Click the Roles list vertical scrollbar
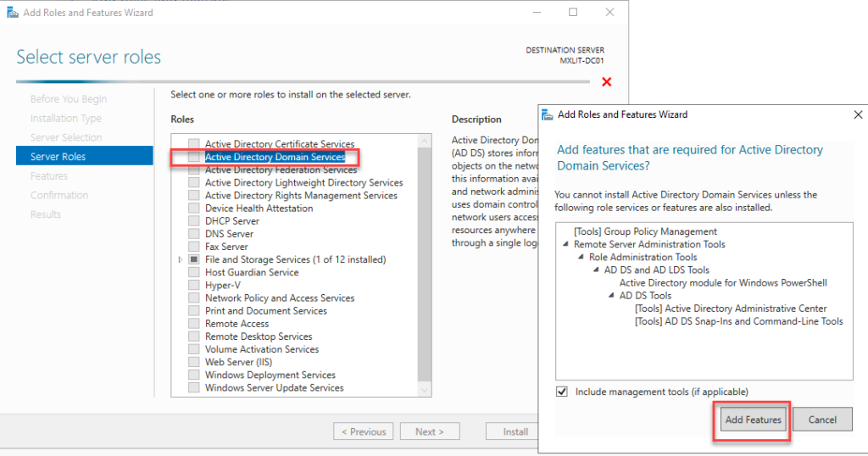Viewport: 868px width, 456px height. coord(425,263)
